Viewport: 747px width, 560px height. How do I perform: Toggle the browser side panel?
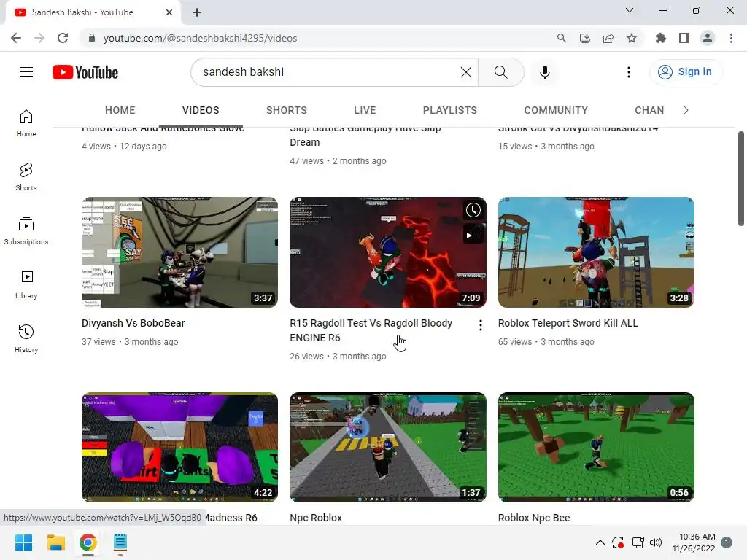pos(684,38)
